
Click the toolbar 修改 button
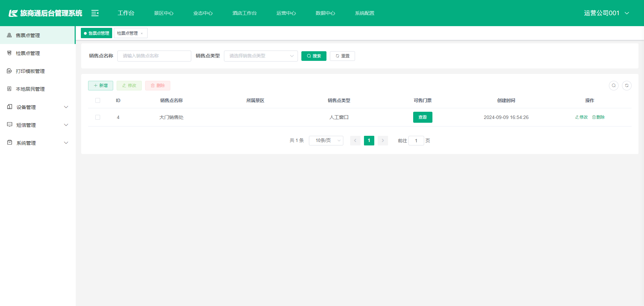tap(129, 86)
